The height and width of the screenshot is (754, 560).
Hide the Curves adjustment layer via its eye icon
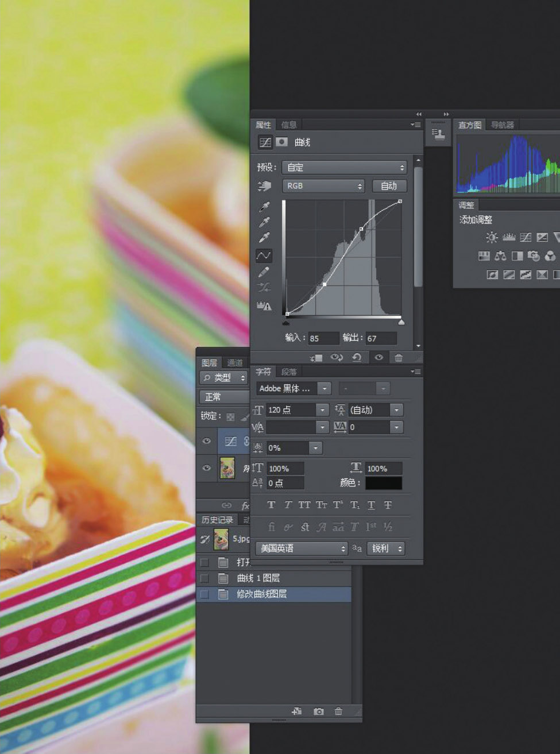(207, 441)
